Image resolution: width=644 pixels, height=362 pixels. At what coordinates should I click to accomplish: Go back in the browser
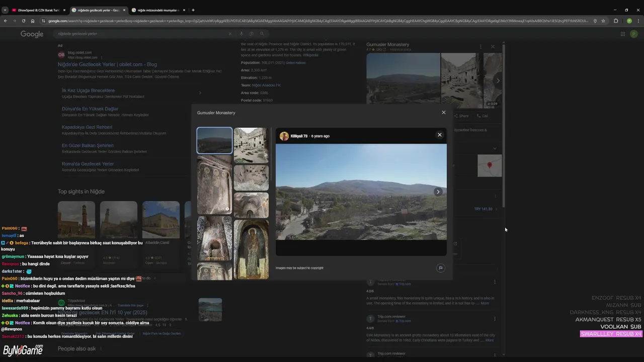(x=6, y=21)
